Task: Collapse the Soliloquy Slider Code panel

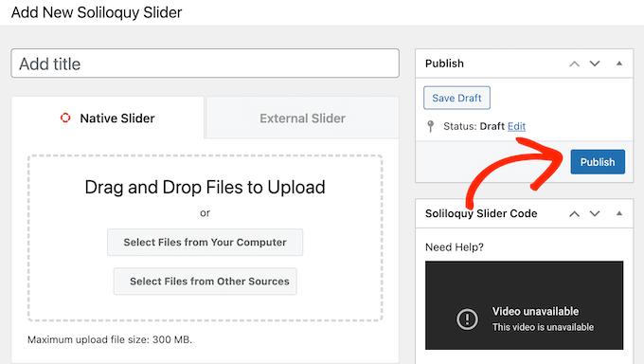Action: point(619,213)
